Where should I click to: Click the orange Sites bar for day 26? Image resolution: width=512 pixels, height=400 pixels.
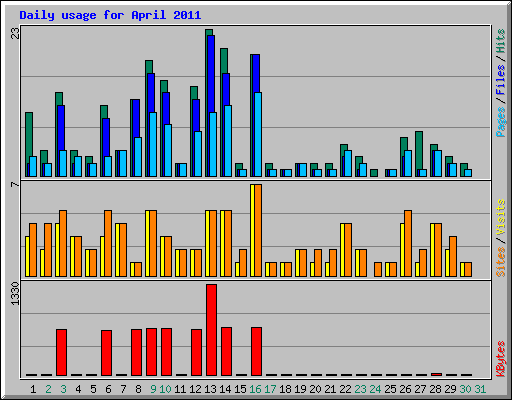pyautogui.click(x=408, y=243)
